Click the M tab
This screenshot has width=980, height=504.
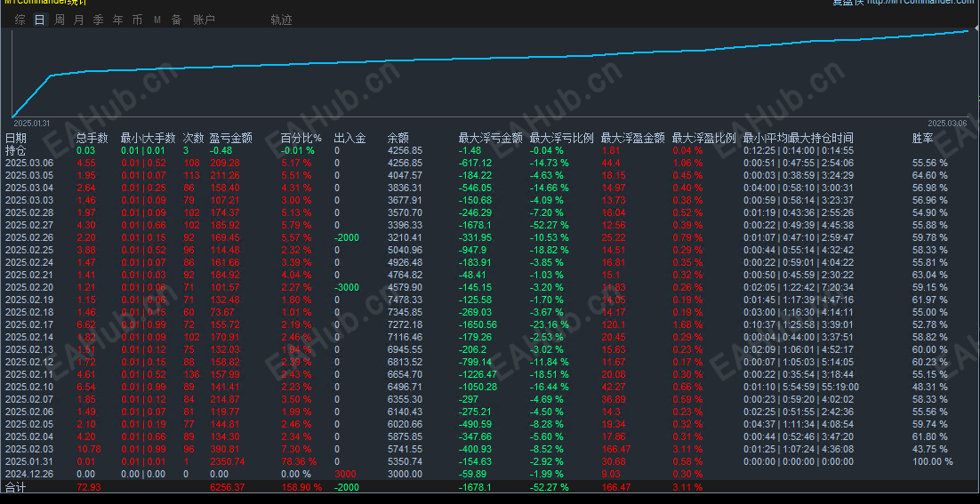click(157, 20)
